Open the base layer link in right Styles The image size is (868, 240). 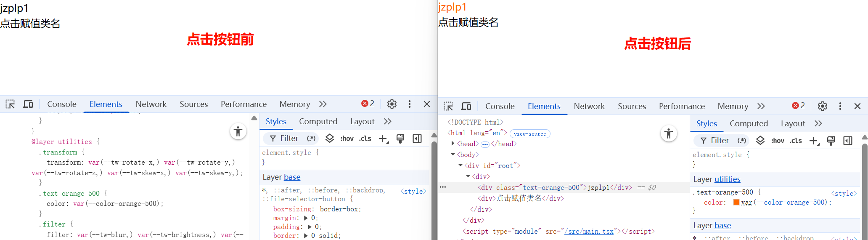click(x=723, y=226)
